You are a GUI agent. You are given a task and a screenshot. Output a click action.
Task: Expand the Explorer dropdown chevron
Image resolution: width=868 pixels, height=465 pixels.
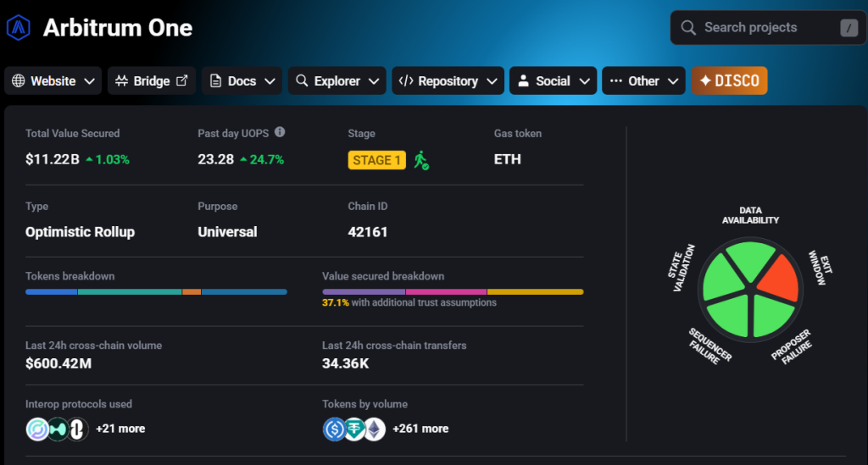(374, 81)
